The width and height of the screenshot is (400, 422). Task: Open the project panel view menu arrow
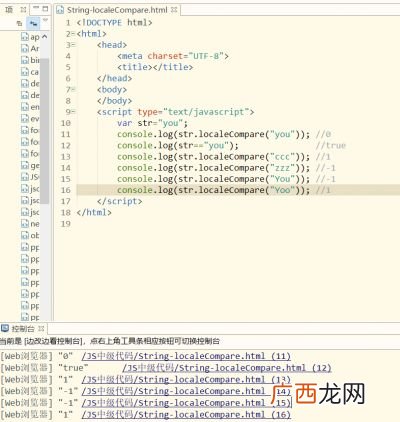46,21
